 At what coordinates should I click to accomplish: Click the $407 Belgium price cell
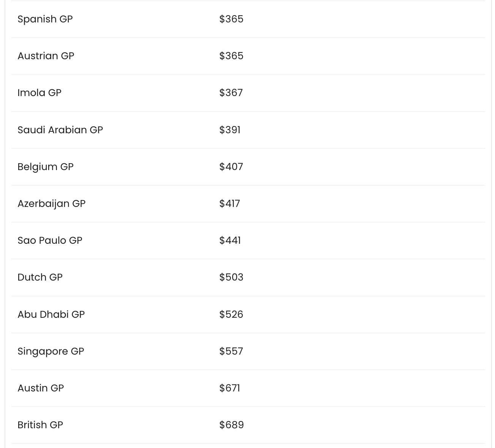(231, 167)
